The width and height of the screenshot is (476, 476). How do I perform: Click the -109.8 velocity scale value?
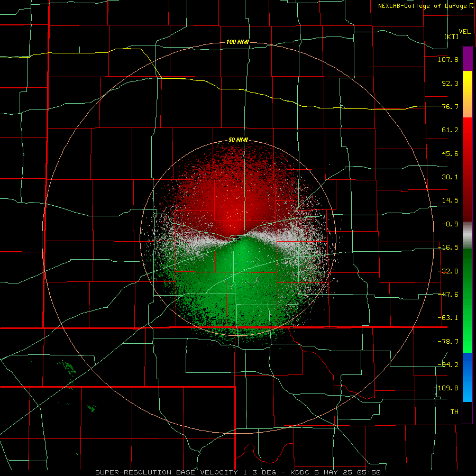446,388
